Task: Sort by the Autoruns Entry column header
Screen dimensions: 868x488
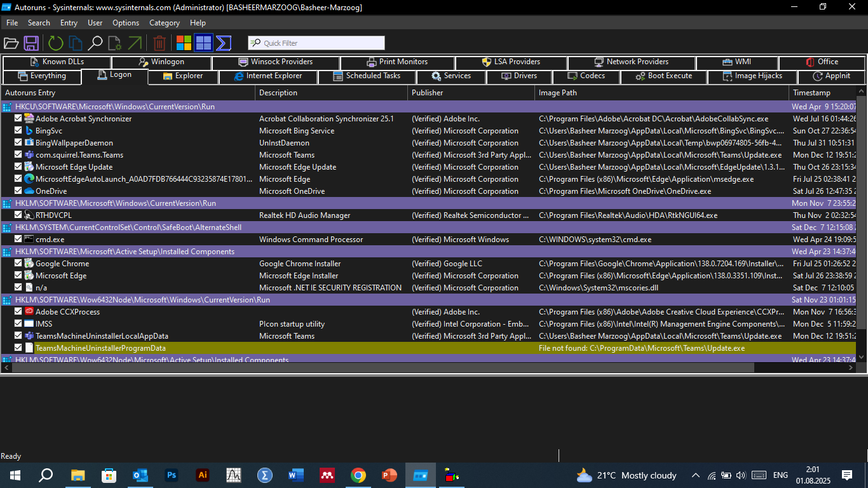Action: (x=128, y=93)
